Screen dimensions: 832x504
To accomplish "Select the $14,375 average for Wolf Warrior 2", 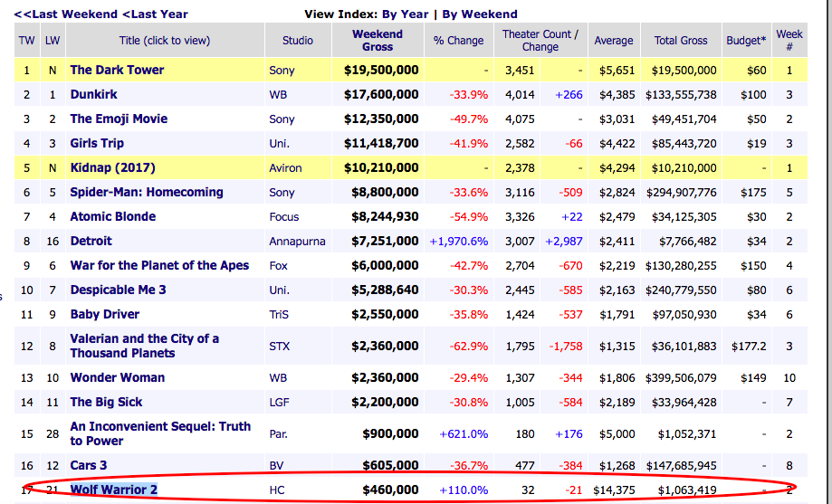I will [x=614, y=490].
